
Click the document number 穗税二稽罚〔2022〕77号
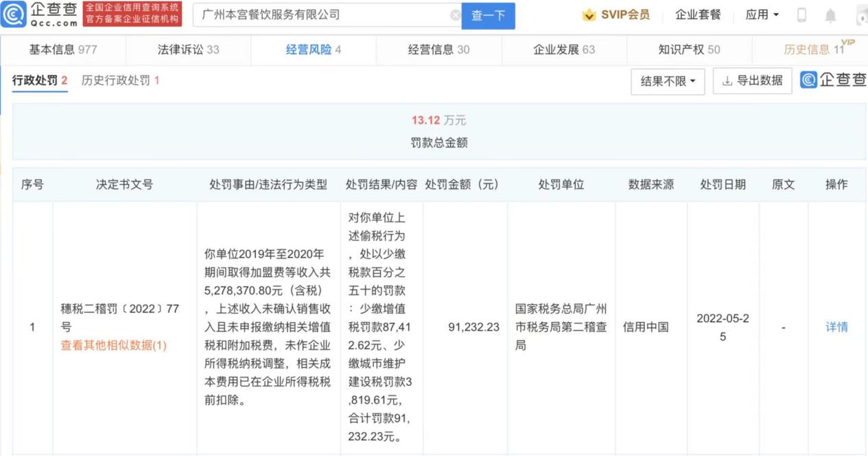pyautogui.click(x=119, y=318)
